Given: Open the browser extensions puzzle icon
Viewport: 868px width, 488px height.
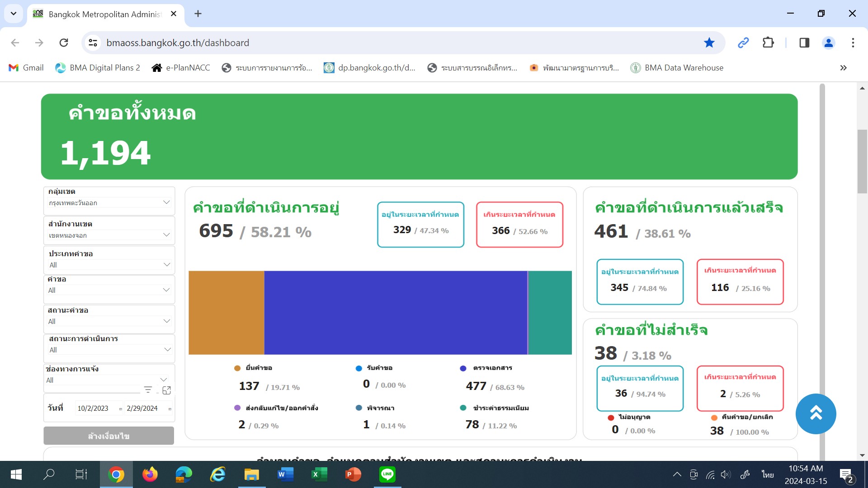Looking at the screenshot, I should pos(768,42).
